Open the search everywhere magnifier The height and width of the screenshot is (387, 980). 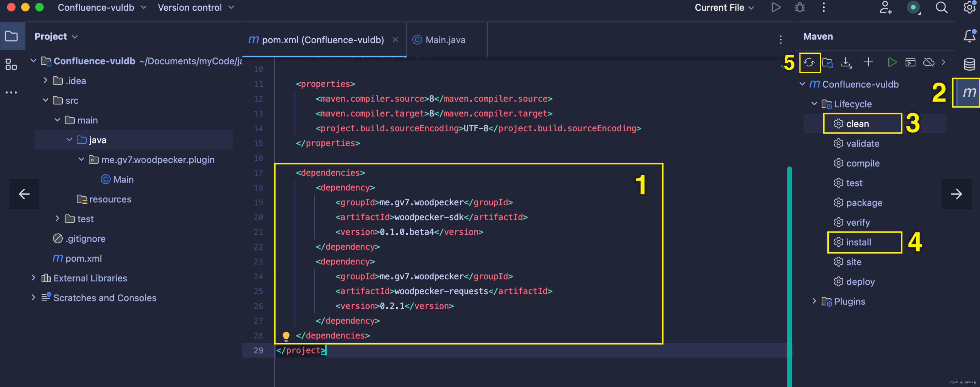(x=941, y=7)
